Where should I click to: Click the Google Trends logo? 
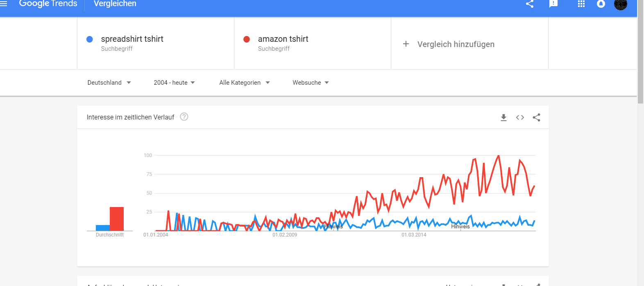click(48, 4)
